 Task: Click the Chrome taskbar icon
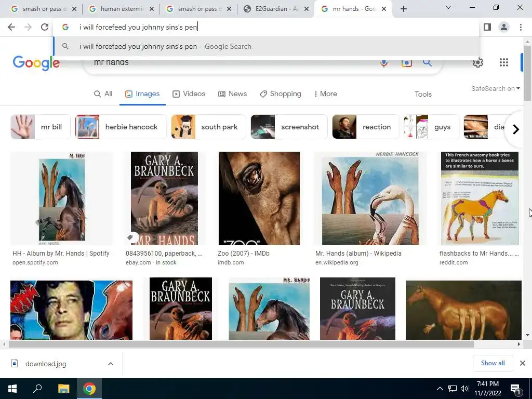pos(89,389)
